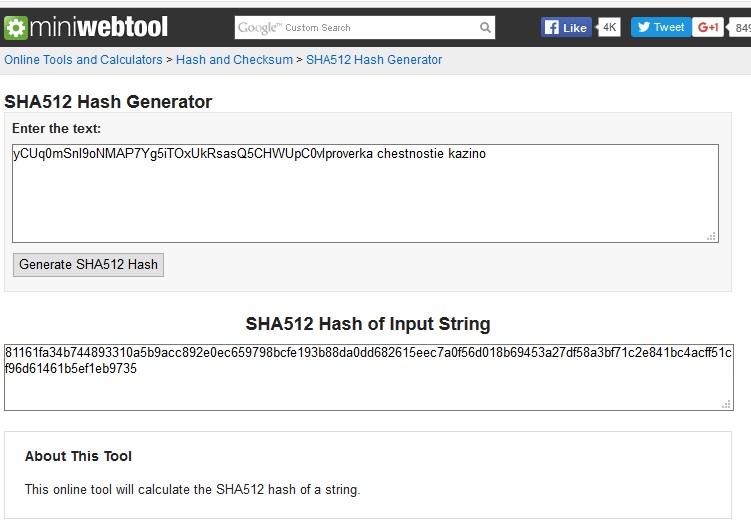Image resolution: width=751 pixels, height=522 pixels.
Task: Click the miniwebtool gear logo icon
Action: tap(16, 27)
